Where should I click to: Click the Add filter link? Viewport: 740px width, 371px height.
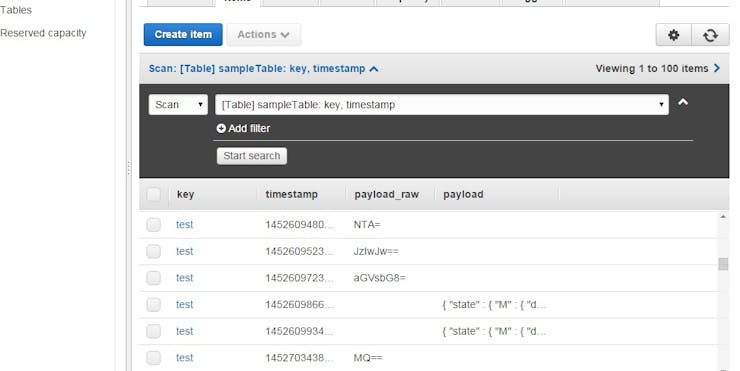(249, 128)
